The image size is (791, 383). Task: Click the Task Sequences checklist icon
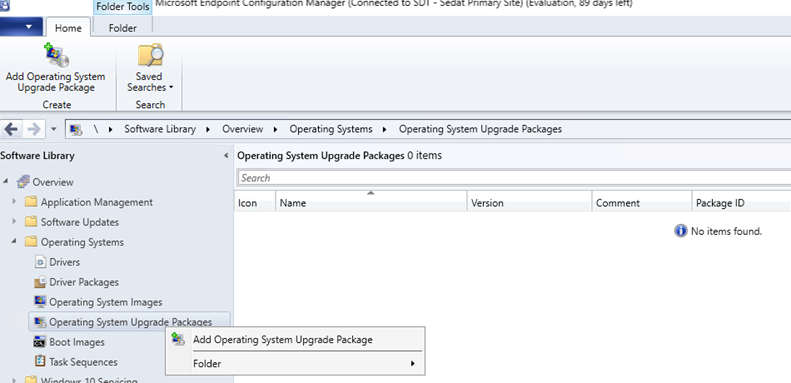pos(40,362)
